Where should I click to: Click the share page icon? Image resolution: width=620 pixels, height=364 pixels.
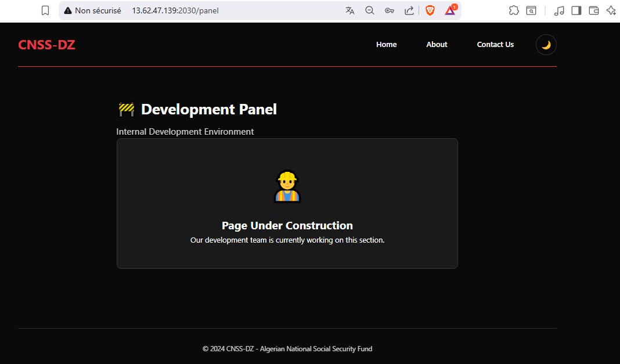click(x=409, y=10)
